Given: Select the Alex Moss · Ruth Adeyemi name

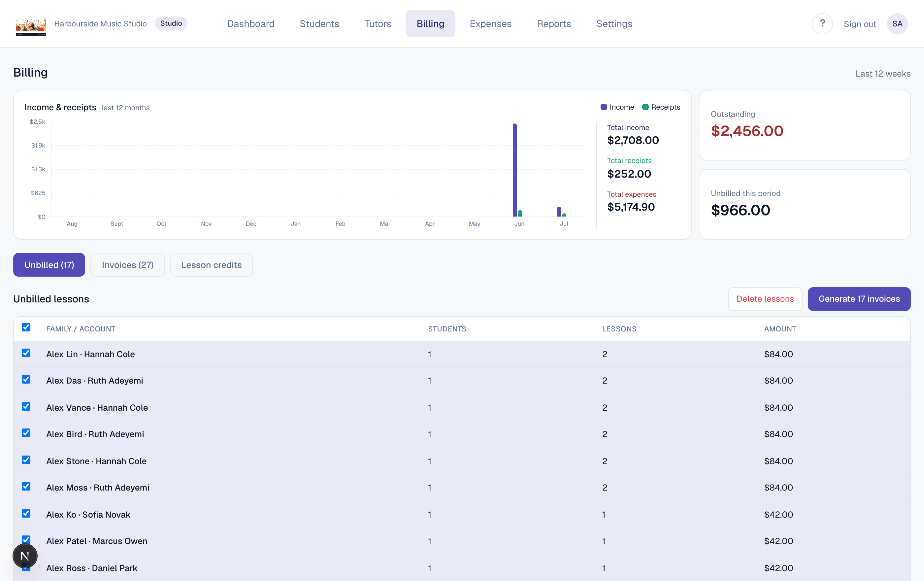Looking at the screenshot, I should pyautogui.click(x=97, y=487).
